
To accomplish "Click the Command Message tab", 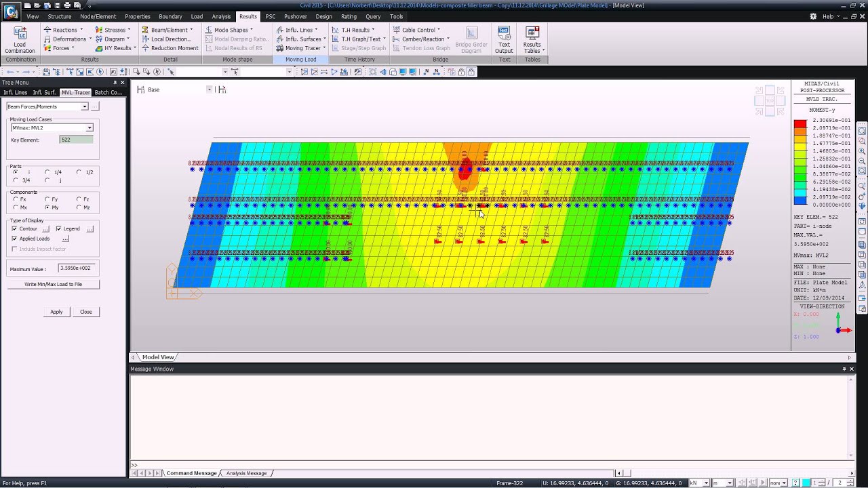I will pos(191,473).
